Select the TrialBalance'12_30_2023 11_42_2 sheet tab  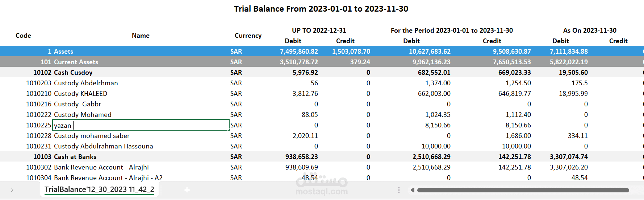point(99,189)
